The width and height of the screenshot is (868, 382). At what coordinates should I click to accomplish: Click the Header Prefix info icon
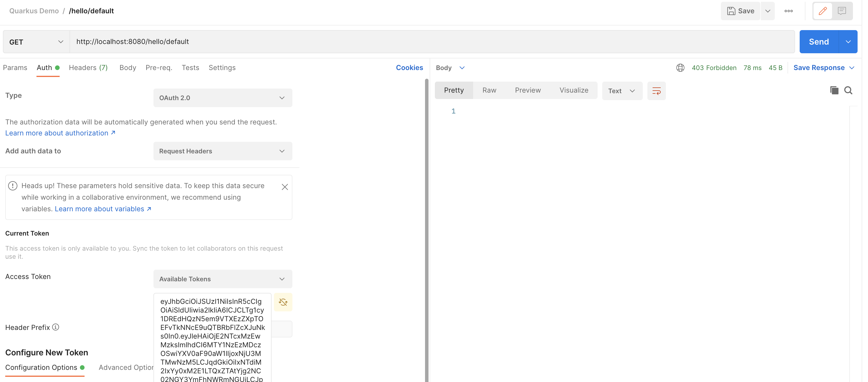point(56,327)
